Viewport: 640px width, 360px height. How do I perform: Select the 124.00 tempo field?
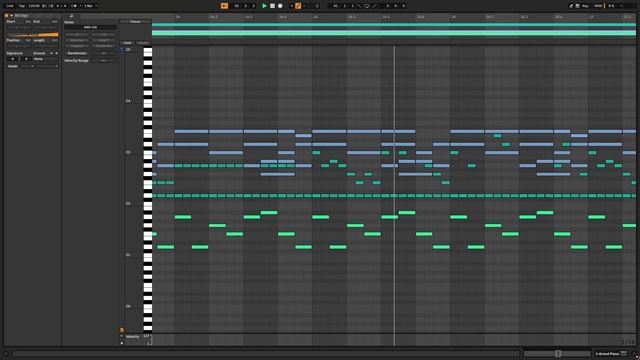(x=34, y=6)
